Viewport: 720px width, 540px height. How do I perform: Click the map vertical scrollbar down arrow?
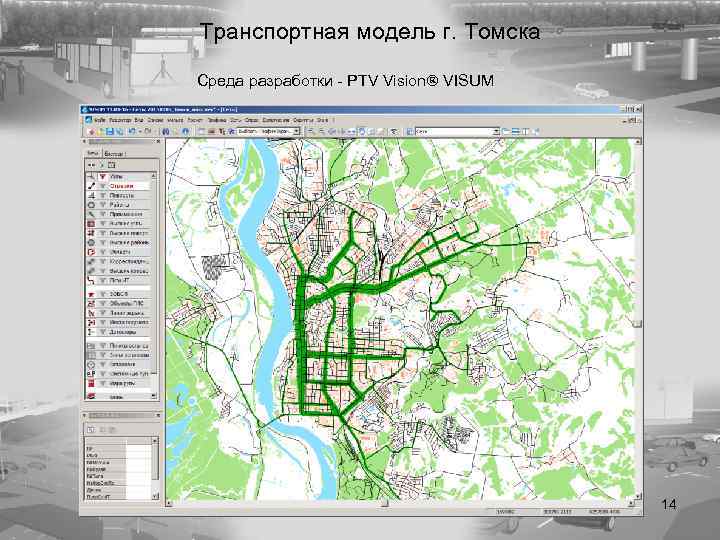(638, 496)
